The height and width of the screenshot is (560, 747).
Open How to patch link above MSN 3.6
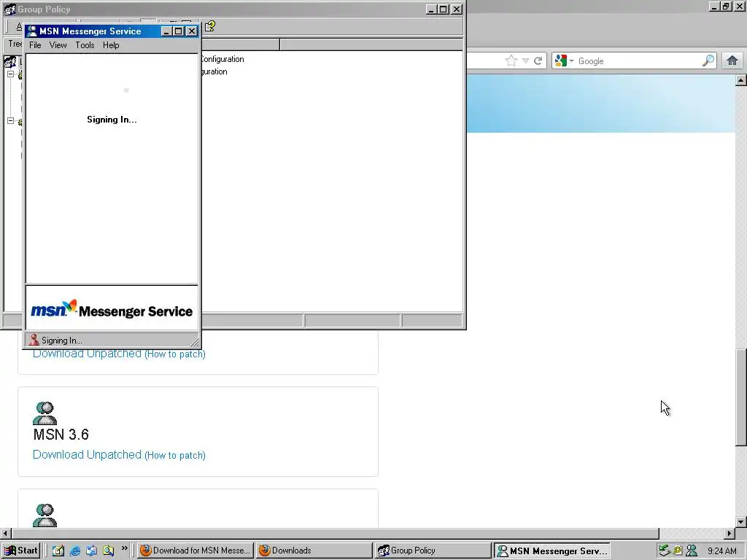[175, 354]
